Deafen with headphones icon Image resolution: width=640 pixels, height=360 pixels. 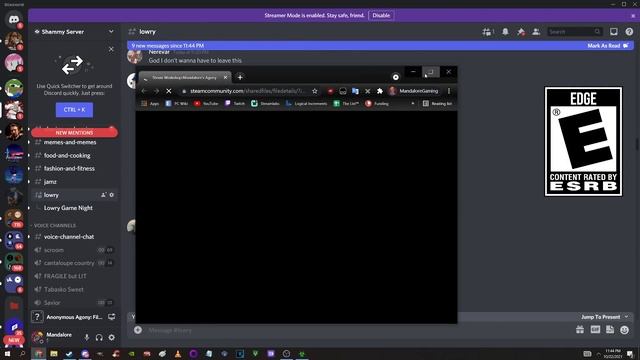tap(99, 338)
